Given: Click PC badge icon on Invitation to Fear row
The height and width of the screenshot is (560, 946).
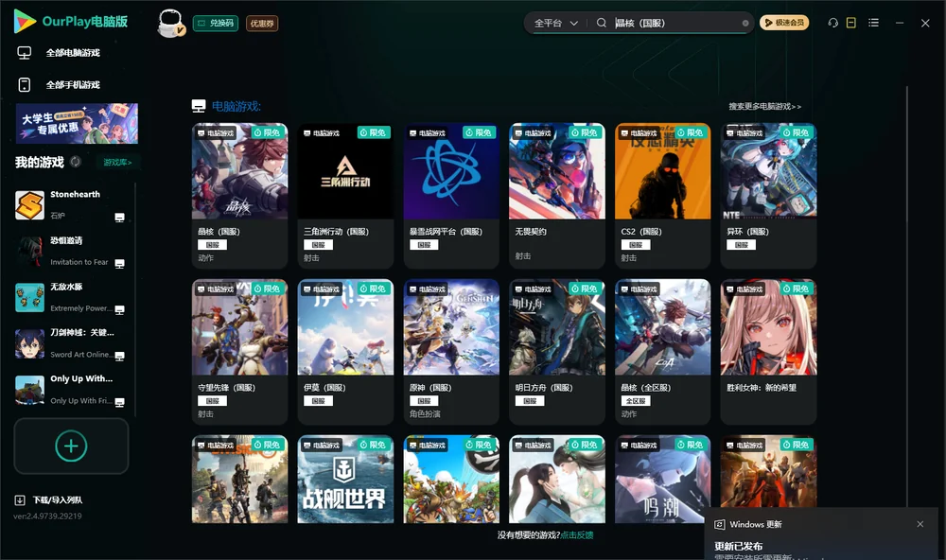Looking at the screenshot, I should point(119,264).
